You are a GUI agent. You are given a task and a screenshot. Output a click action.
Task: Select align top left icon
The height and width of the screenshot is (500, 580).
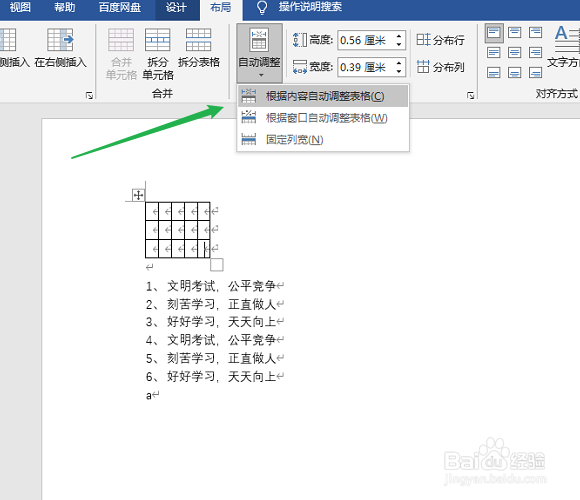click(494, 33)
